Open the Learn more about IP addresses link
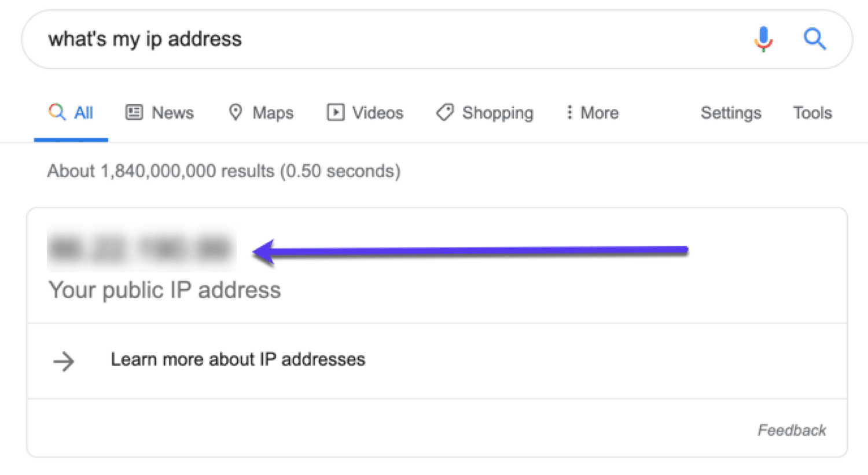The height and width of the screenshot is (475, 868). click(237, 359)
